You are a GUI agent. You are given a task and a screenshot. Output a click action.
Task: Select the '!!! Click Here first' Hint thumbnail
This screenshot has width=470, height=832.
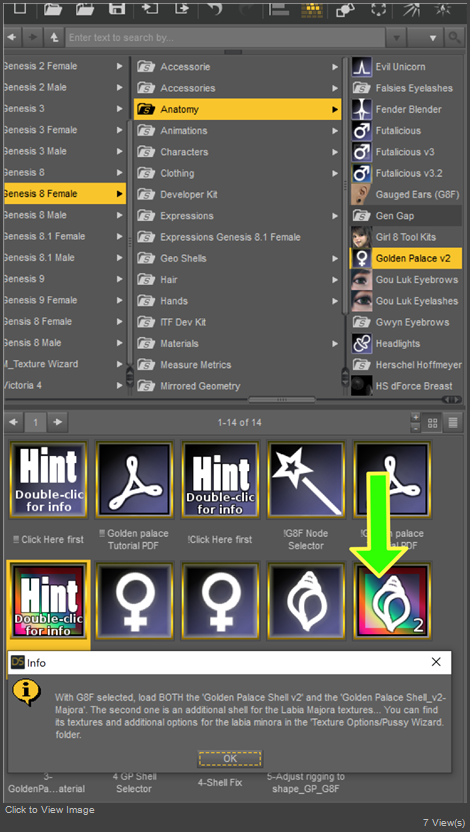click(48, 480)
